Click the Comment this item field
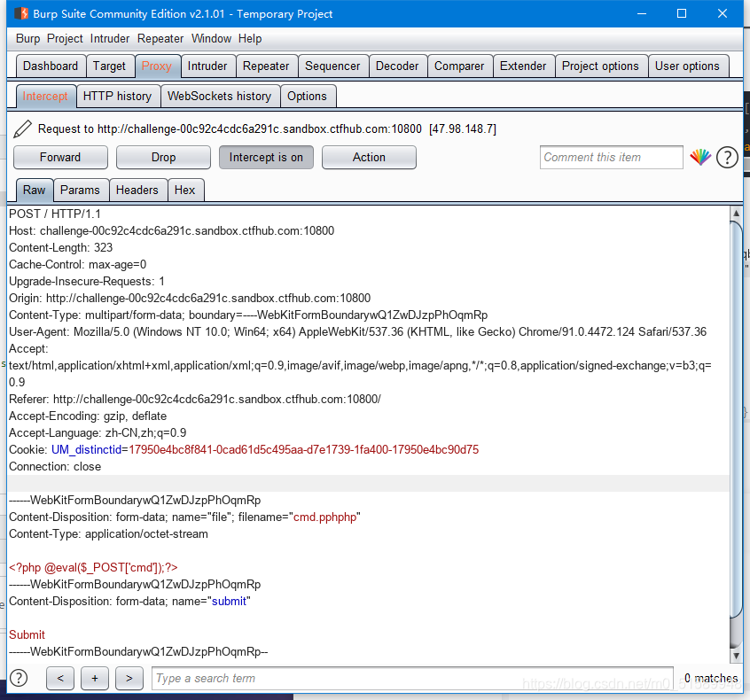Screen dimensions: 750x700 (x=612, y=158)
